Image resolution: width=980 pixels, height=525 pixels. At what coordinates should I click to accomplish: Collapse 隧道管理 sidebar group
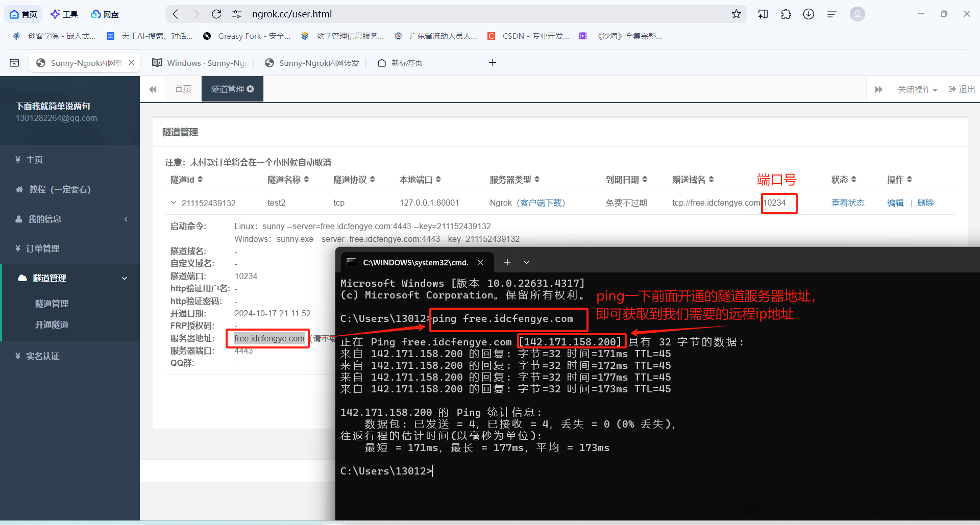pyautogui.click(x=70, y=278)
